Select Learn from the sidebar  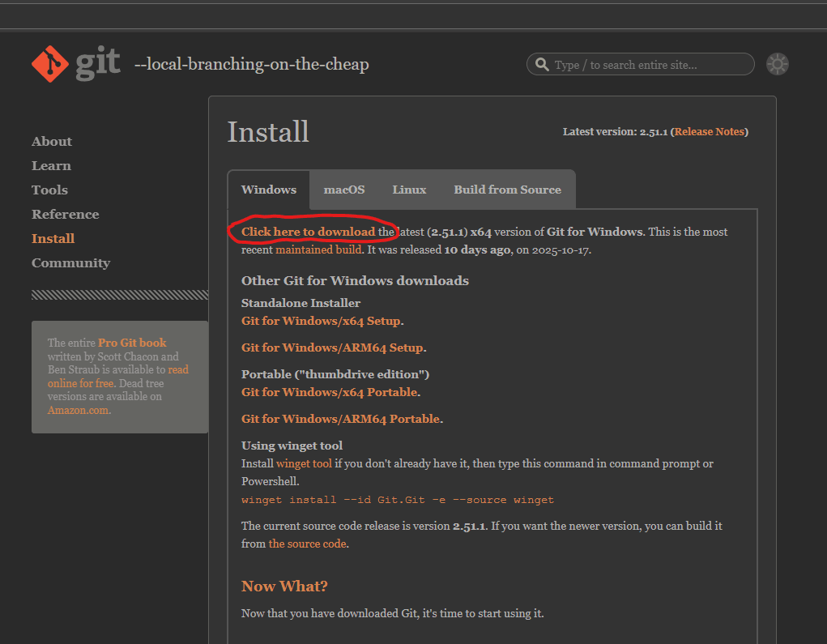(x=51, y=165)
